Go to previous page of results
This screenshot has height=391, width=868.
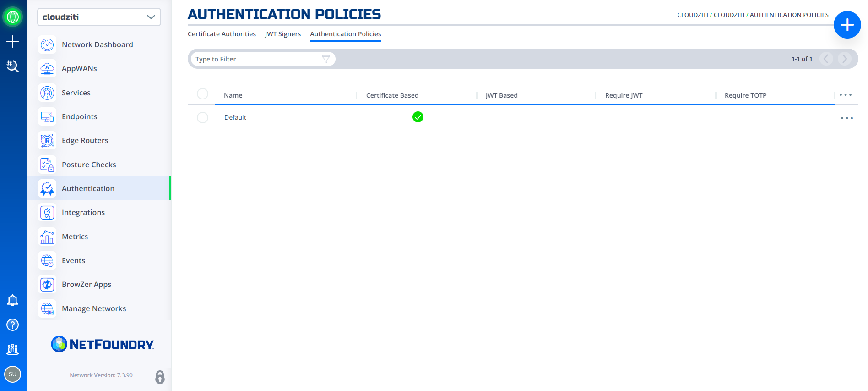pos(826,59)
